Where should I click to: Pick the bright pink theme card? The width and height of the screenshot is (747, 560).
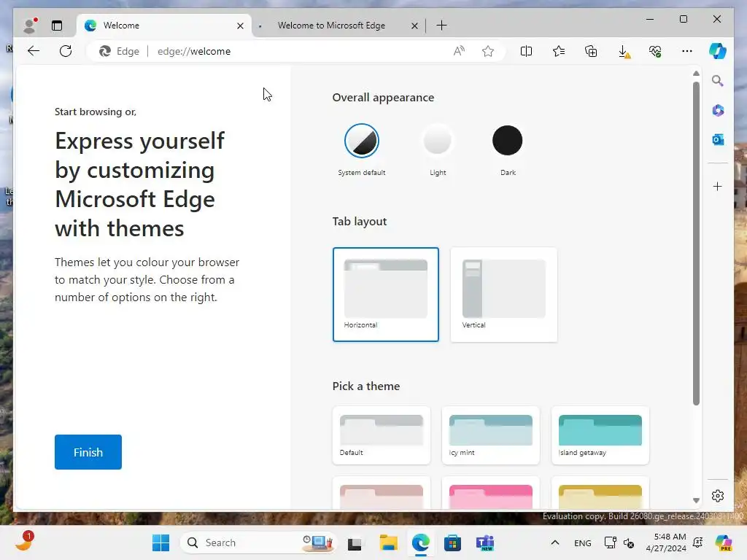[491, 494]
